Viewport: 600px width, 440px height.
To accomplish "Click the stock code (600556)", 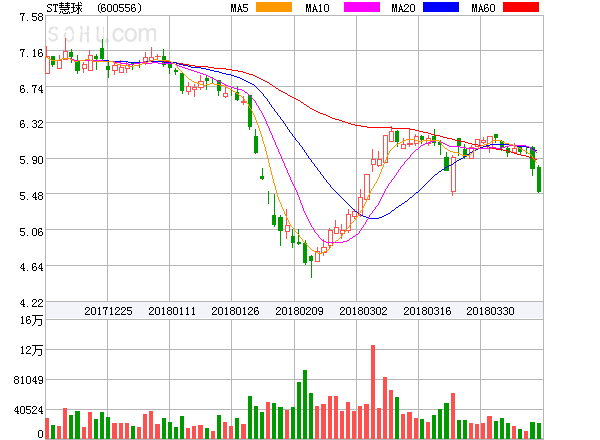I will [119, 8].
